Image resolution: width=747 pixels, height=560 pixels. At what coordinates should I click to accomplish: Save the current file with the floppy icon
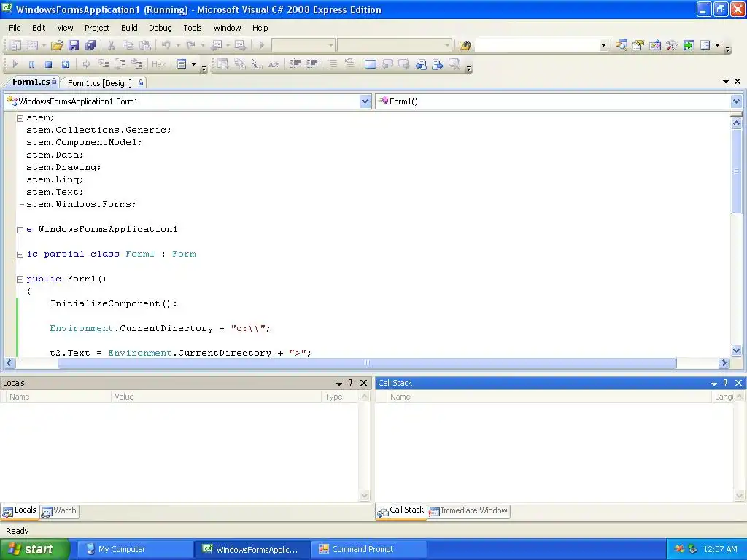[74, 45]
